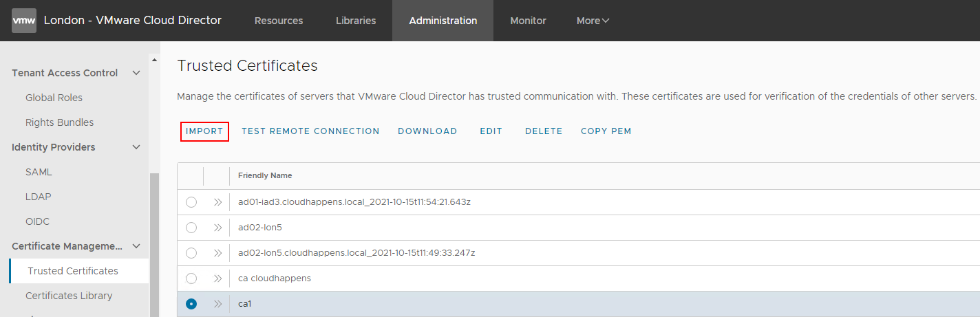The height and width of the screenshot is (317, 980).
Task: Collapse the Certificate Management section
Action: [136, 246]
